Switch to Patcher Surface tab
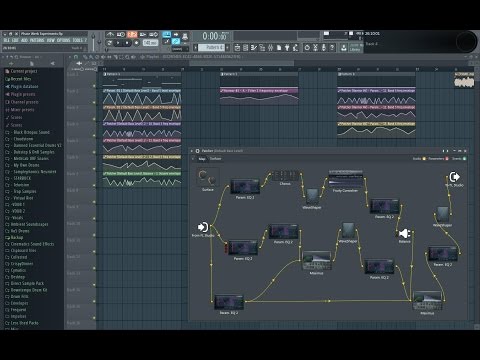The image size is (480, 360). pyautogui.click(x=215, y=159)
